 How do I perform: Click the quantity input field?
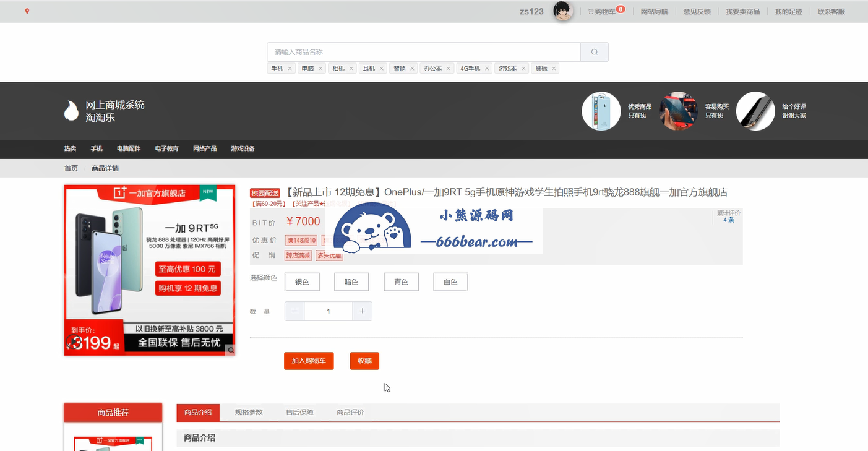click(328, 311)
